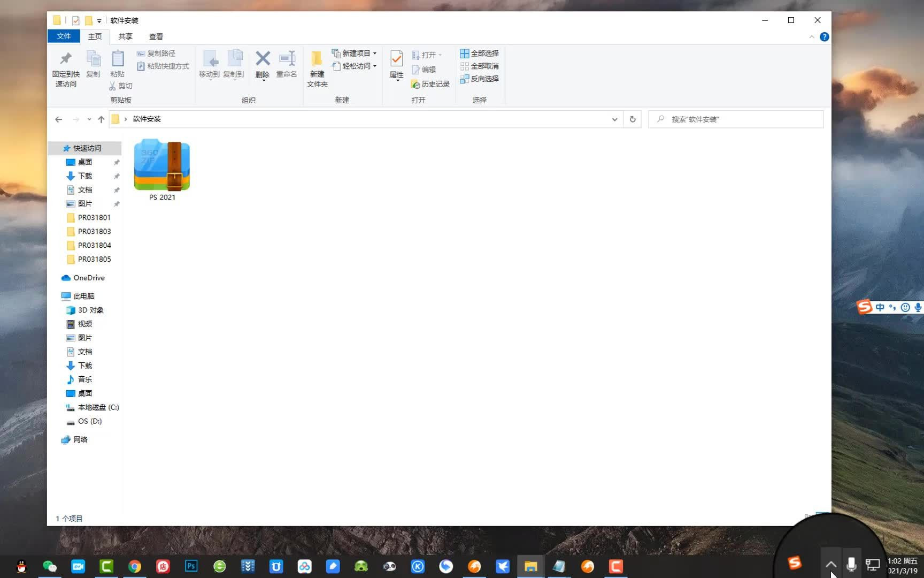The height and width of the screenshot is (578, 924).
Task: Click Invert selection (反向选择)
Action: pos(480,79)
